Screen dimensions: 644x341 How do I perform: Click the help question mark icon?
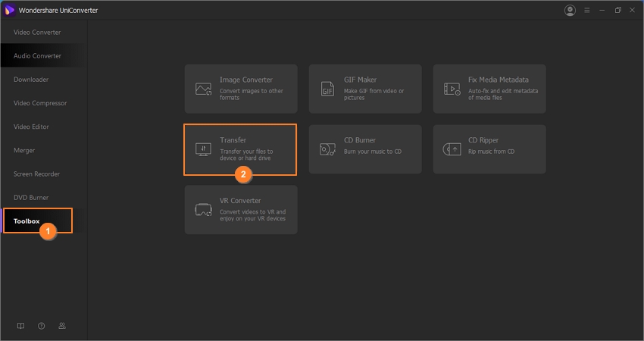(42, 326)
